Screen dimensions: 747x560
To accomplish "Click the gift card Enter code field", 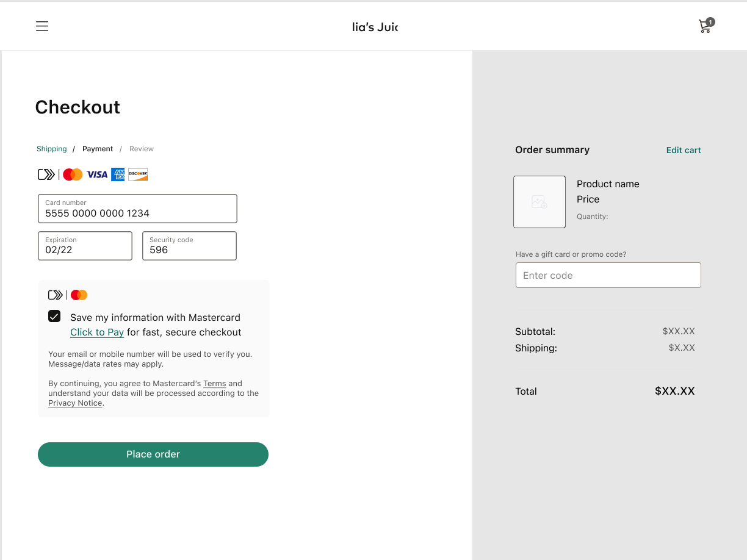I will (x=608, y=275).
